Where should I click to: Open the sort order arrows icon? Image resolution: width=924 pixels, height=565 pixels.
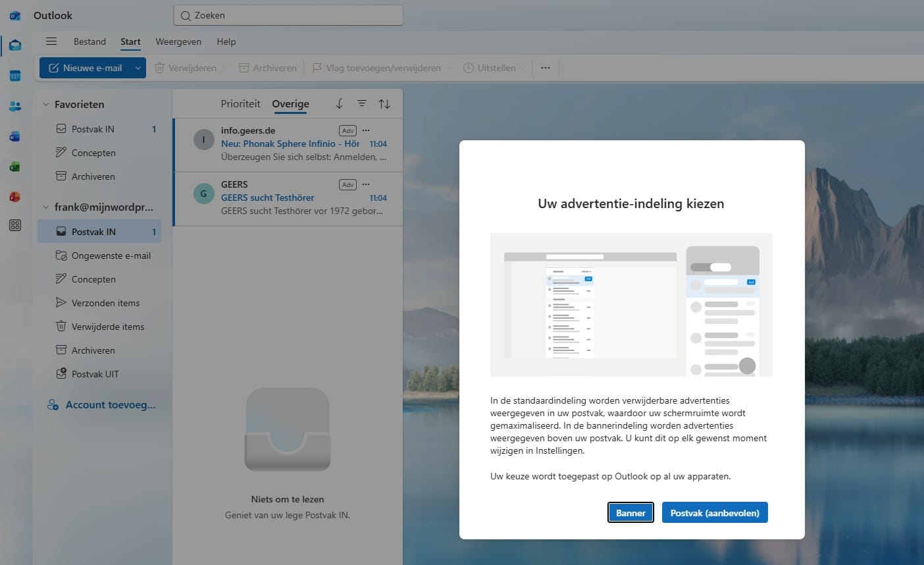tap(384, 103)
